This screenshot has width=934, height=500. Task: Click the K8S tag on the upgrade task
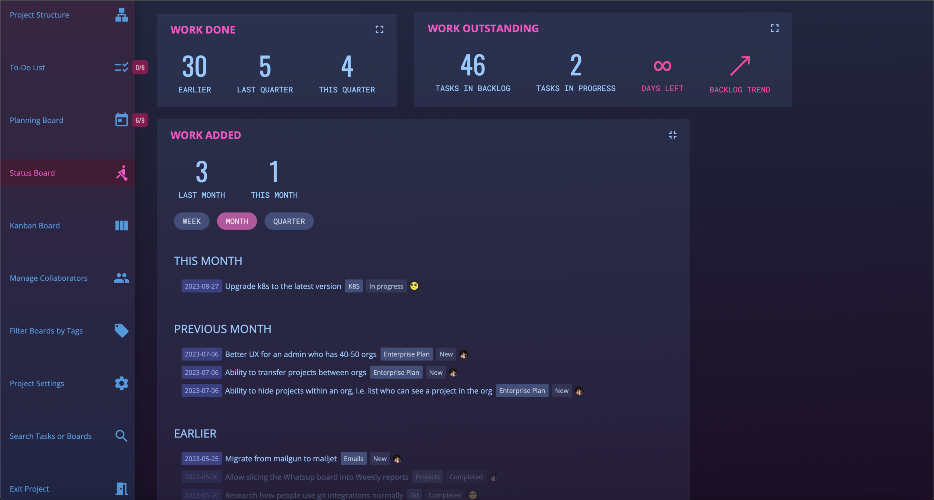[354, 286]
